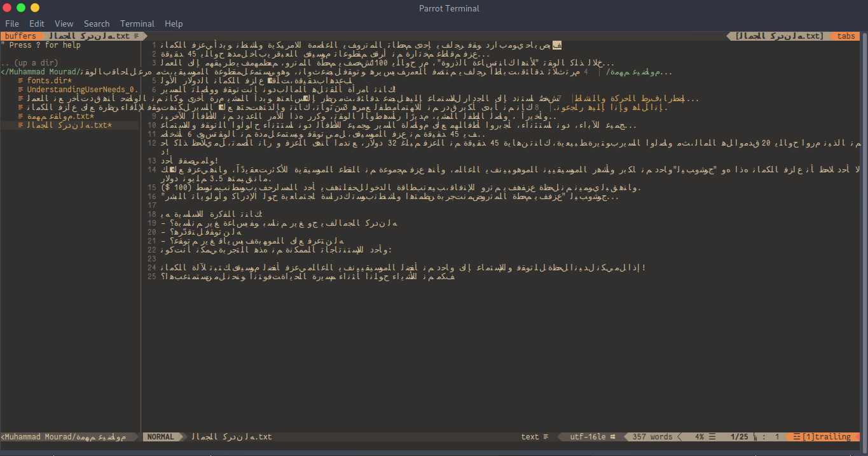868x456 pixels.
Task: Click the '4%' position indicator
Action: click(699, 437)
